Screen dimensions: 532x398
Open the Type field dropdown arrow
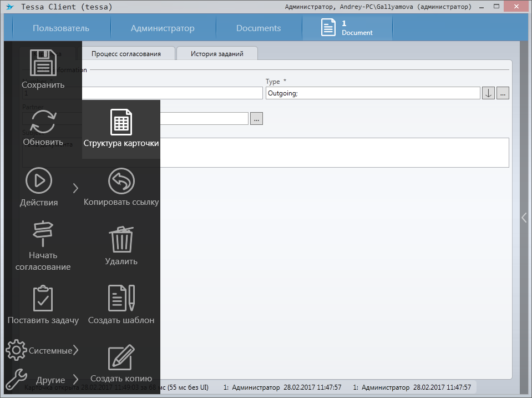tap(488, 93)
